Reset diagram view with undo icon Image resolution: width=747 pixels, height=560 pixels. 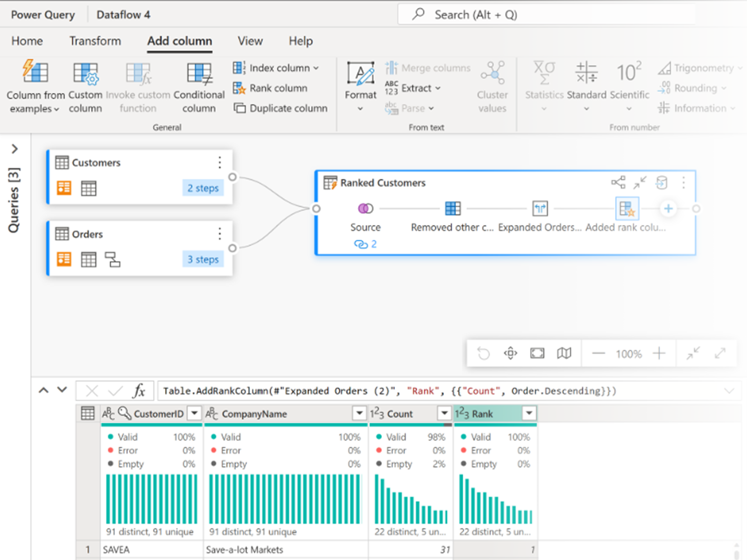484,353
